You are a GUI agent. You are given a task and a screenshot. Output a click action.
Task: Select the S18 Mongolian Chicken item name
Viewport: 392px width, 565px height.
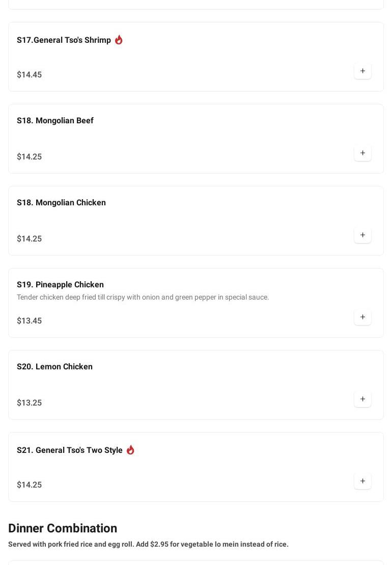click(61, 203)
